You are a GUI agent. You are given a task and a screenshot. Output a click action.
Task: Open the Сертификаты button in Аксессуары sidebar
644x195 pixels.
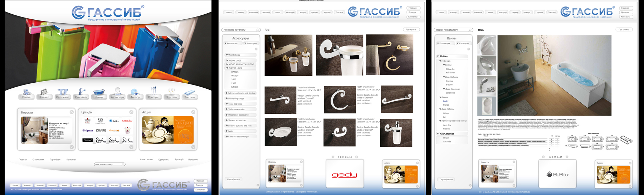point(234,179)
